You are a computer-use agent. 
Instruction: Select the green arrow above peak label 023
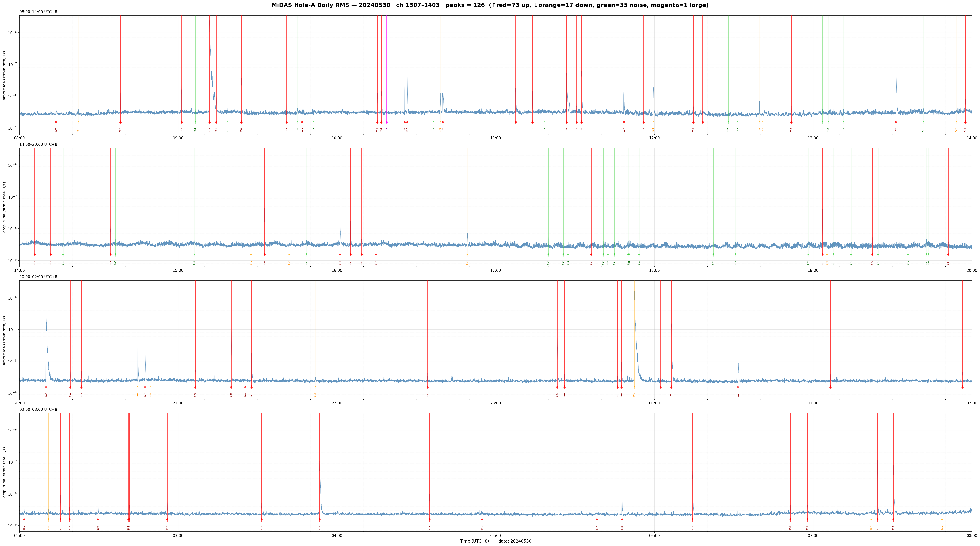coord(545,122)
